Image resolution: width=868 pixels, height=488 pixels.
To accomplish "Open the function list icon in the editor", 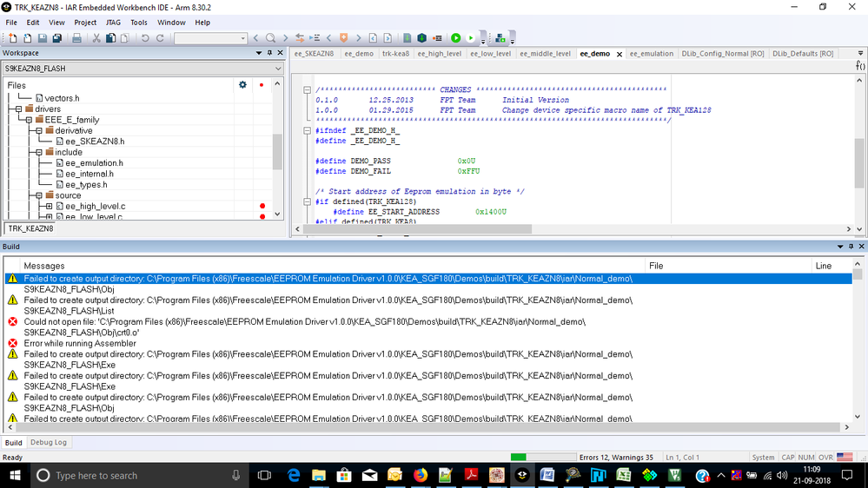I will point(860,65).
